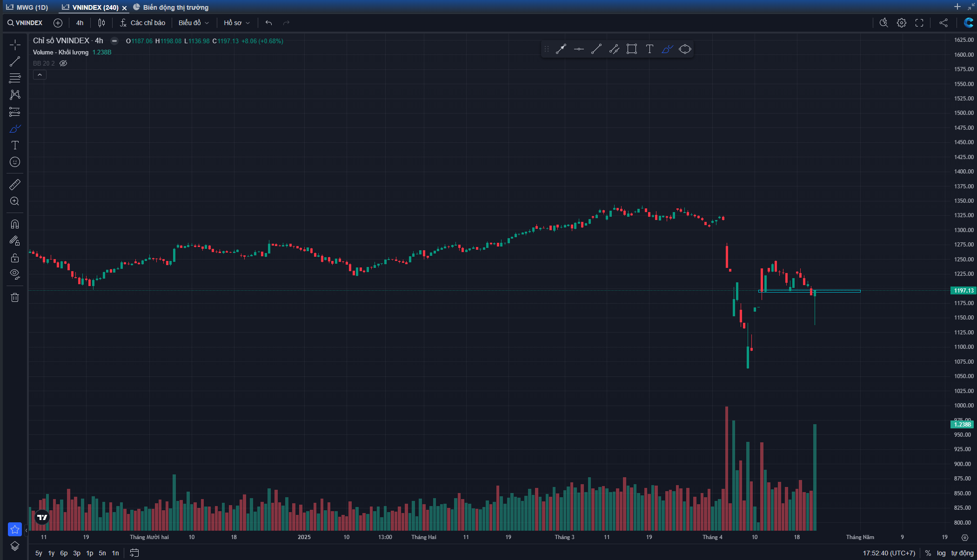Click the trash remove drawings icon

pos(15,297)
